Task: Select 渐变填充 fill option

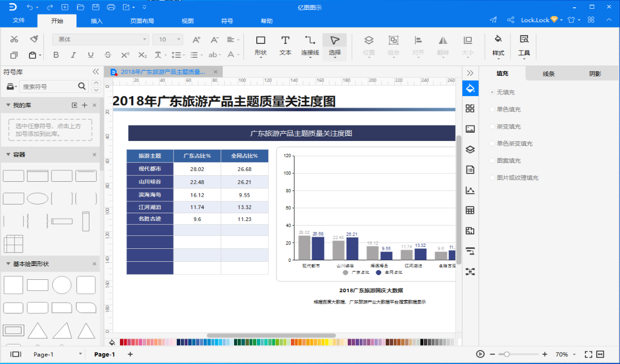Action: pyautogui.click(x=505, y=126)
